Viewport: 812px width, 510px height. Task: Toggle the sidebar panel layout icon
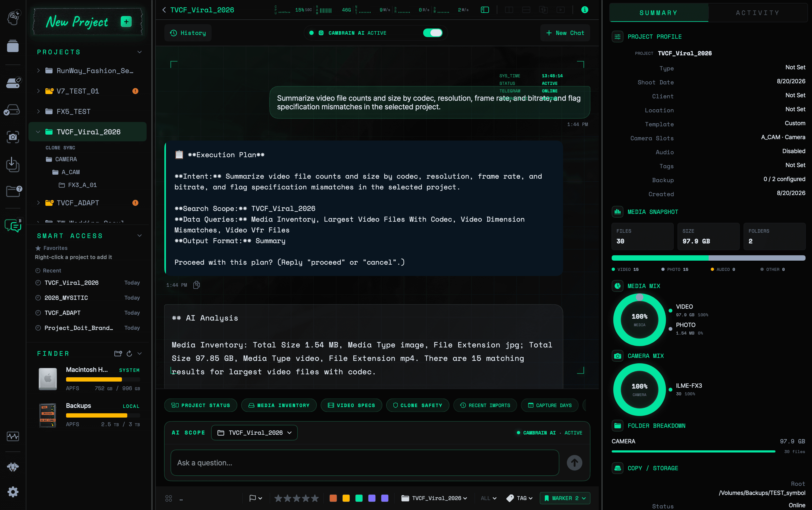[485, 10]
